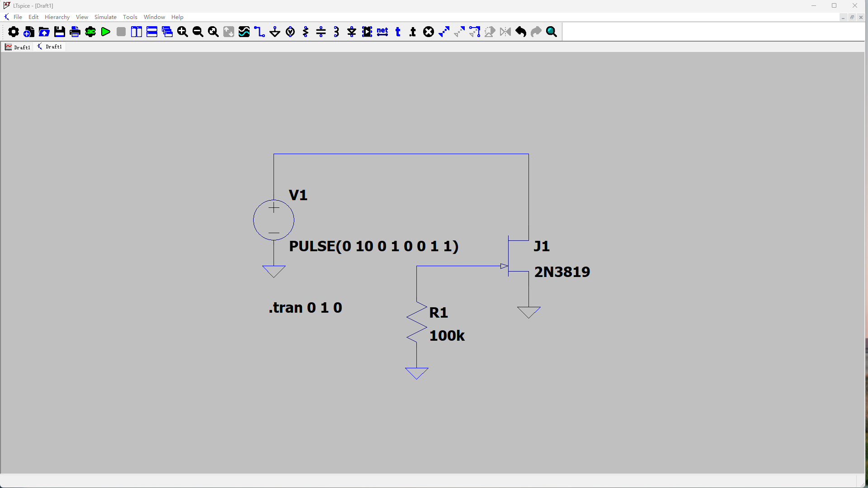Select the Place Resistor tool

coord(306,32)
